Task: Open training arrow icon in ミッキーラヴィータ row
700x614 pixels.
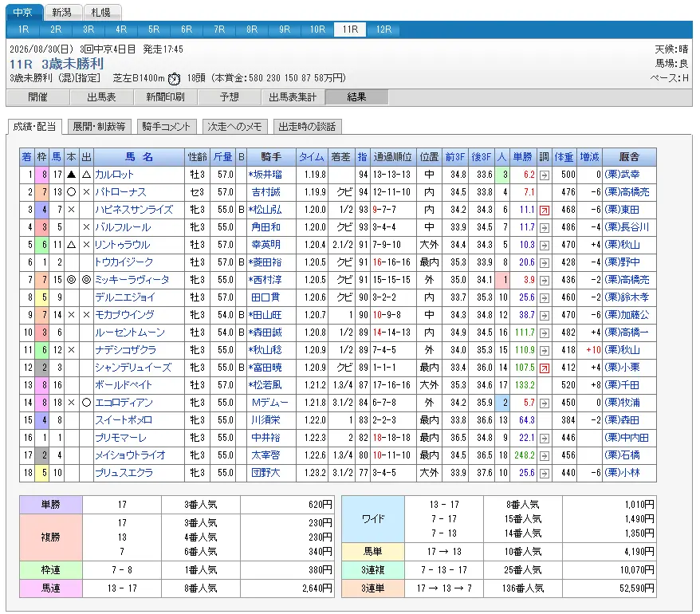Action: tap(545, 281)
